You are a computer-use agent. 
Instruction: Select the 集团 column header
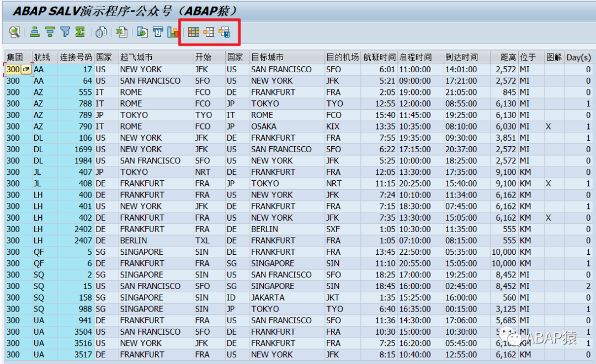coord(18,57)
